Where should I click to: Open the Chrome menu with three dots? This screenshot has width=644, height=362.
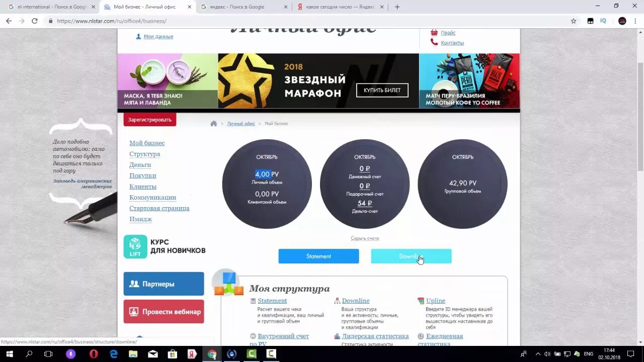point(635,21)
